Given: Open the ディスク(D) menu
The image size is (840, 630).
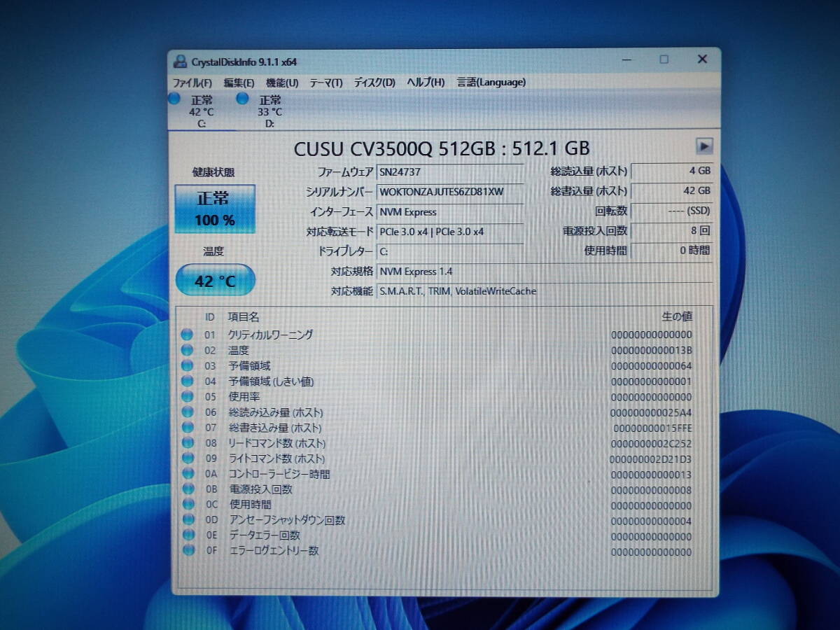Looking at the screenshot, I should [x=374, y=83].
